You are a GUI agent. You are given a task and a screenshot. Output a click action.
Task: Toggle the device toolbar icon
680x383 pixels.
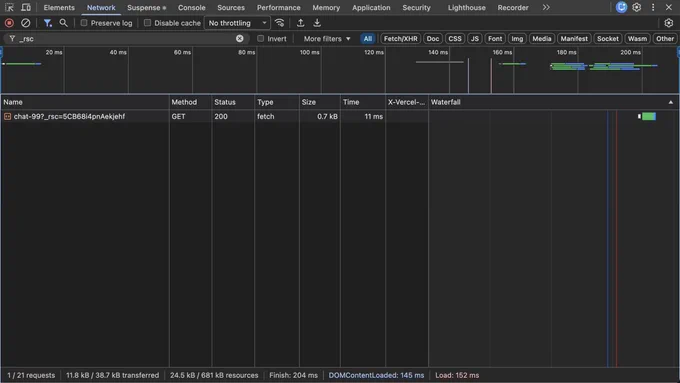[26, 7]
